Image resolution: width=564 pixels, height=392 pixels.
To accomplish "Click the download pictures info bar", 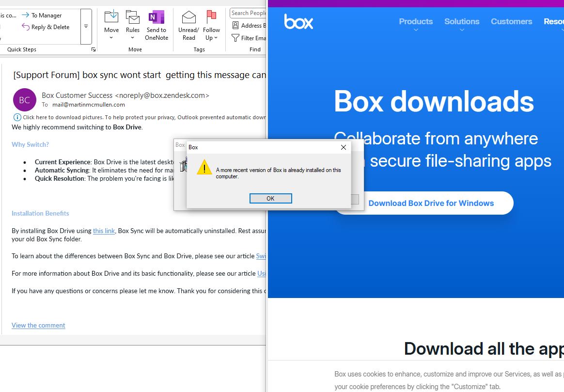I will pyautogui.click(x=140, y=117).
